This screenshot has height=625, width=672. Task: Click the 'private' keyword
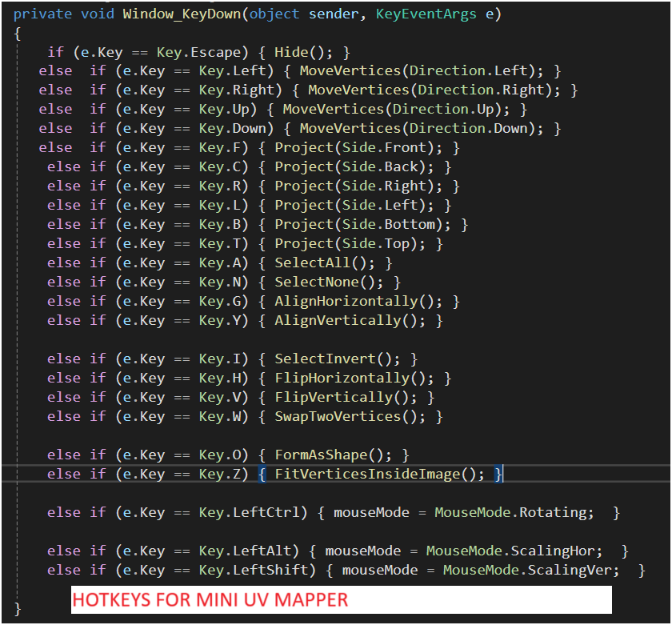pos(42,14)
